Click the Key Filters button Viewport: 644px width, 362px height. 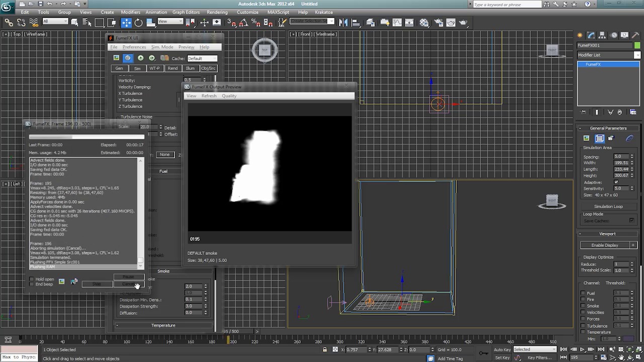click(x=539, y=358)
